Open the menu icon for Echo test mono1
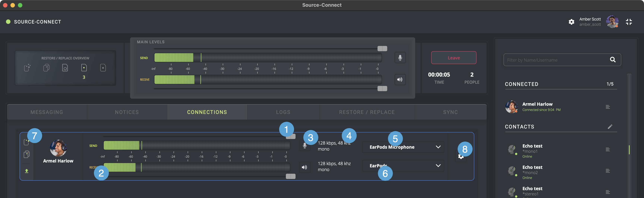The height and width of the screenshot is (198, 644). (608, 150)
